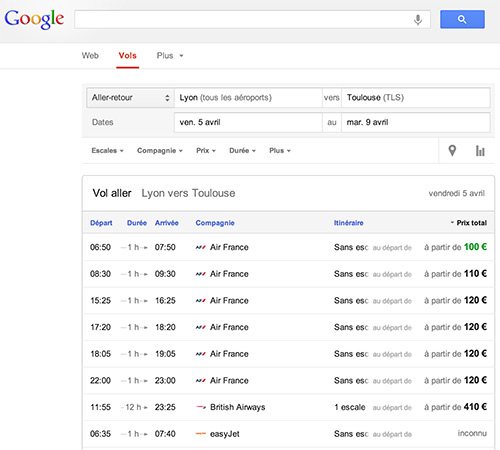Select the 08:30 flight price 110 €
500x450 pixels.
(x=475, y=274)
